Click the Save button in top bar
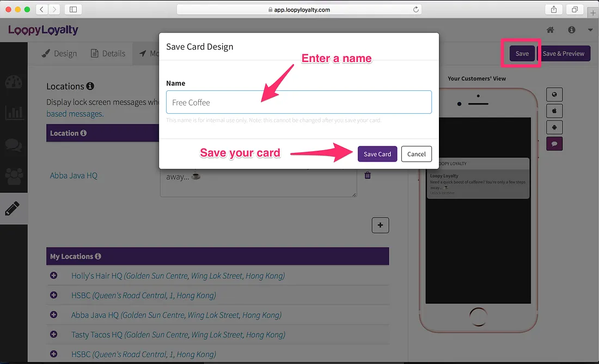599x364 pixels. point(522,53)
